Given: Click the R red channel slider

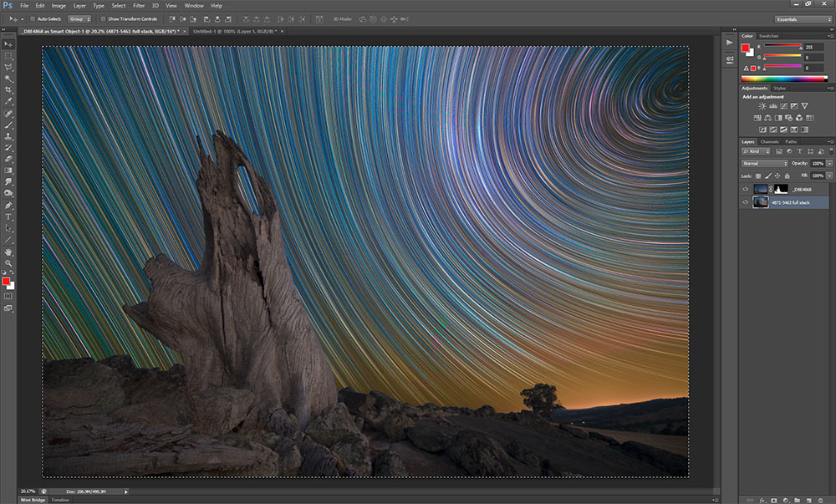Looking at the screenshot, I should pyautogui.click(x=782, y=47).
